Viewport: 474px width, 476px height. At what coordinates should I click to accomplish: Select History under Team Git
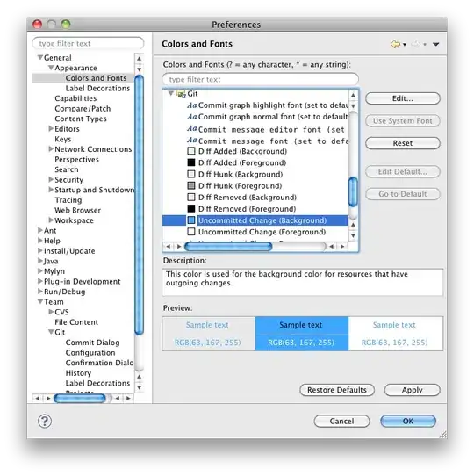(x=78, y=372)
